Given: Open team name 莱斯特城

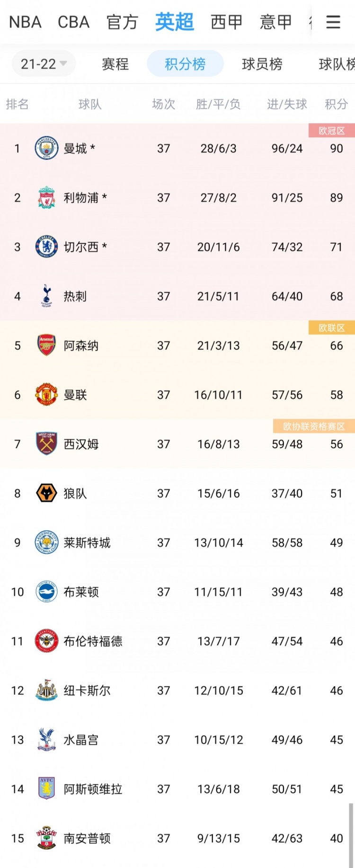Looking at the screenshot, I should point(87,542).
